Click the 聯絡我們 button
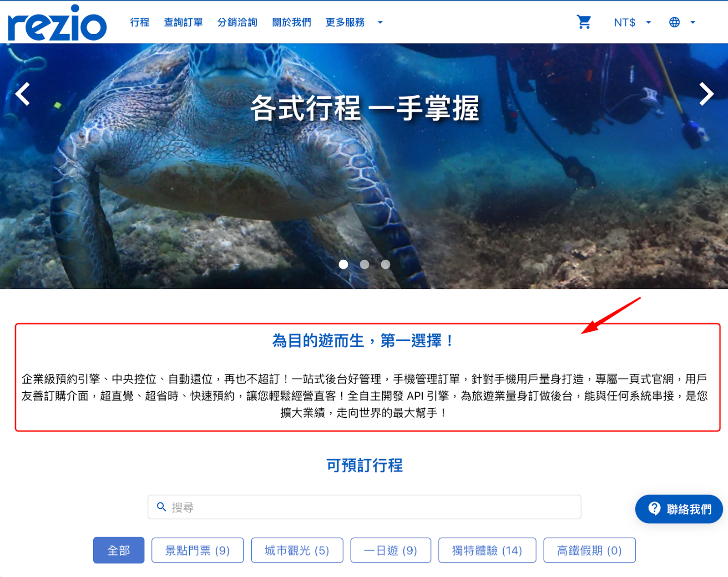Image resolution: width=728 pixels, height=577 pixels. point(679,509)
